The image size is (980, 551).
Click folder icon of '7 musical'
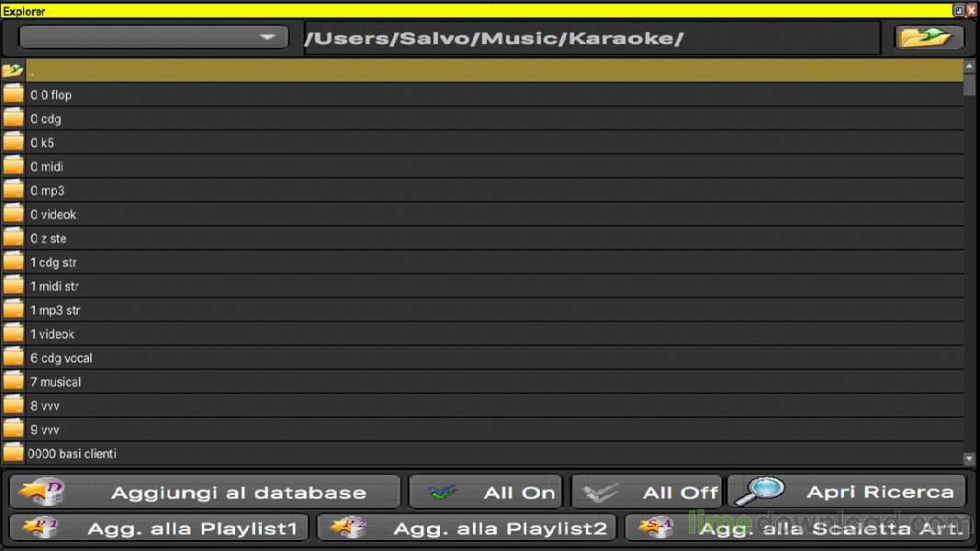[x=13, y=381]
